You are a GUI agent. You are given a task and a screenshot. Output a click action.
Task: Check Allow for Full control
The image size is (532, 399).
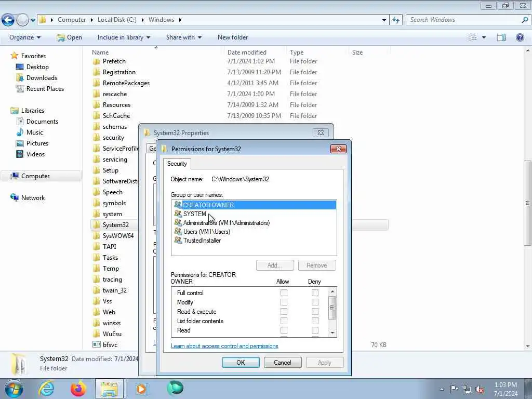tap(284, 292)
